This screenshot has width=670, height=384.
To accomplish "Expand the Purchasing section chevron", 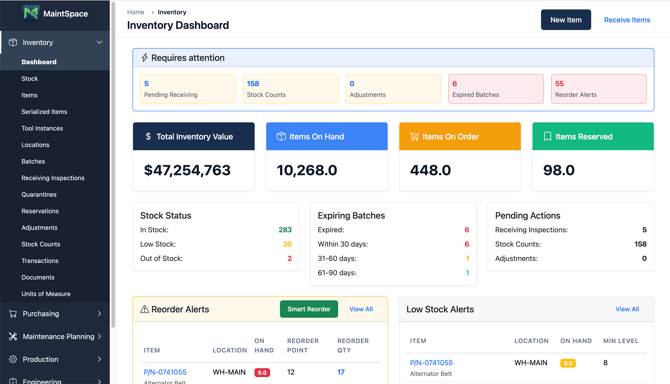I will pos(99,314).
